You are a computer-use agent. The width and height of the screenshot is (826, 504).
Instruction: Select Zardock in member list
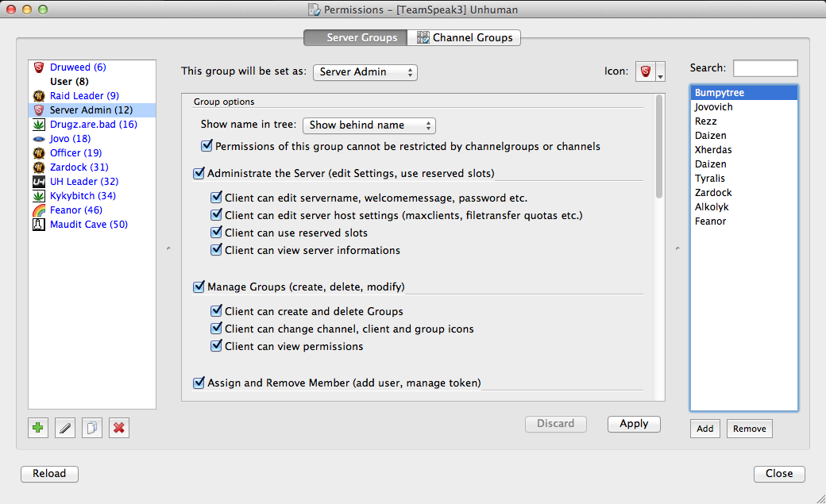pos(744,193)
